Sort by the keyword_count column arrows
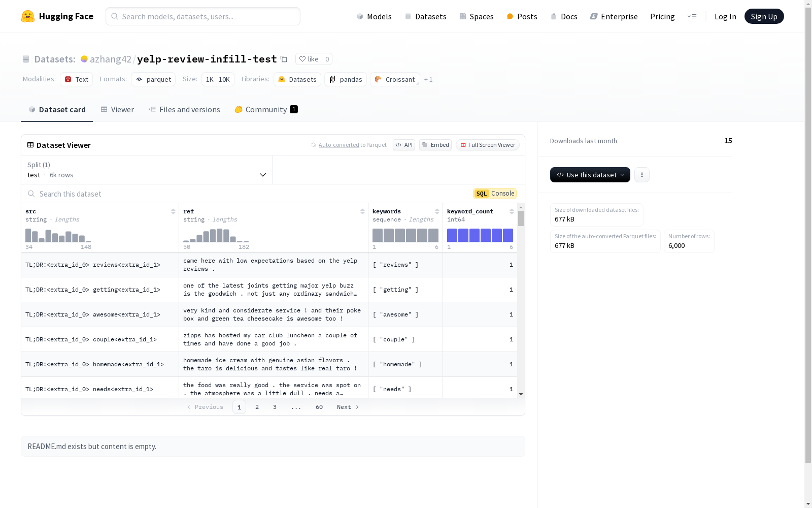 click(512, 211)
